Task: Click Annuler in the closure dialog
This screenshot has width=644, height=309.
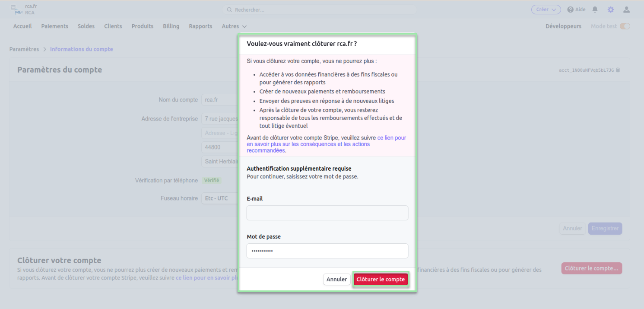Action: coord(336,280)
